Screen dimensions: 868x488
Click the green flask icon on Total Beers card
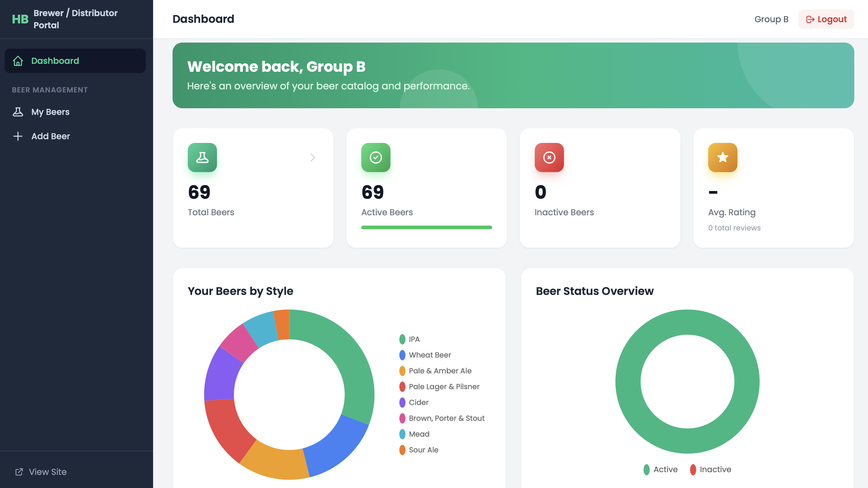pyautogui.click(x=202, y=157)
